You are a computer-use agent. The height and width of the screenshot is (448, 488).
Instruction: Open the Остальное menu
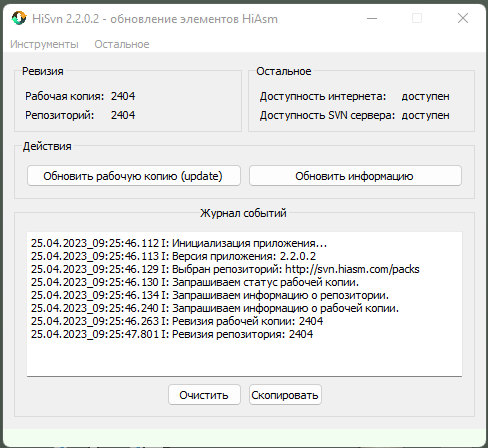pyautogui.click(x=122, y=44)
